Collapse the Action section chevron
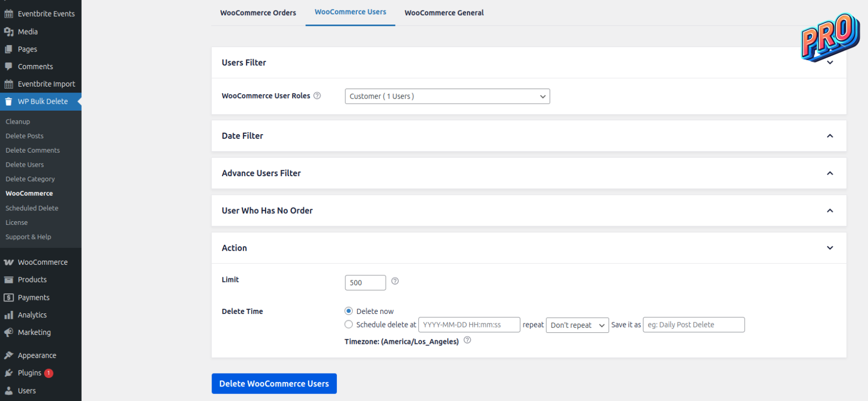This screenshot has height=401, width=868. click(x=830, y=248)
